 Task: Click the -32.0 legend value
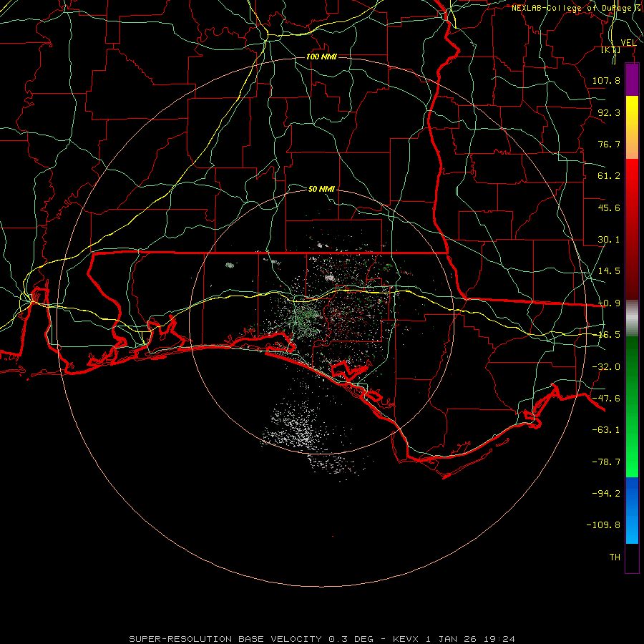coord(606,367)
